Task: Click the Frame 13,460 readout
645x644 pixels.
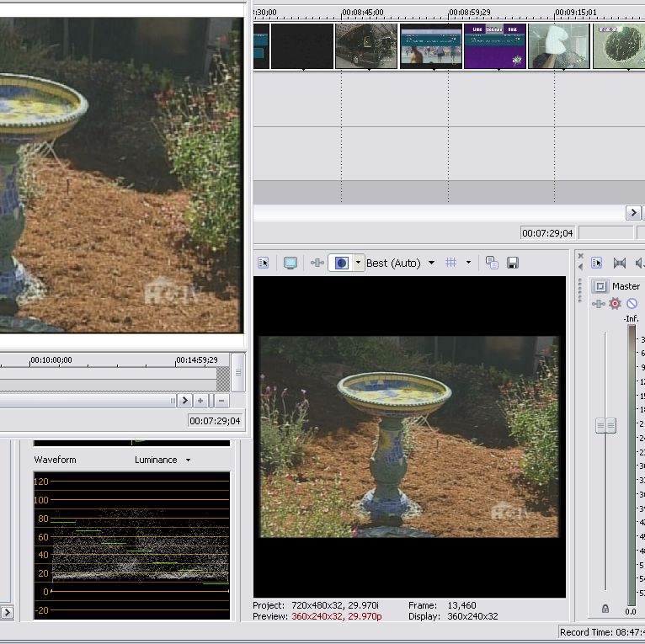Action: [442, 605]
